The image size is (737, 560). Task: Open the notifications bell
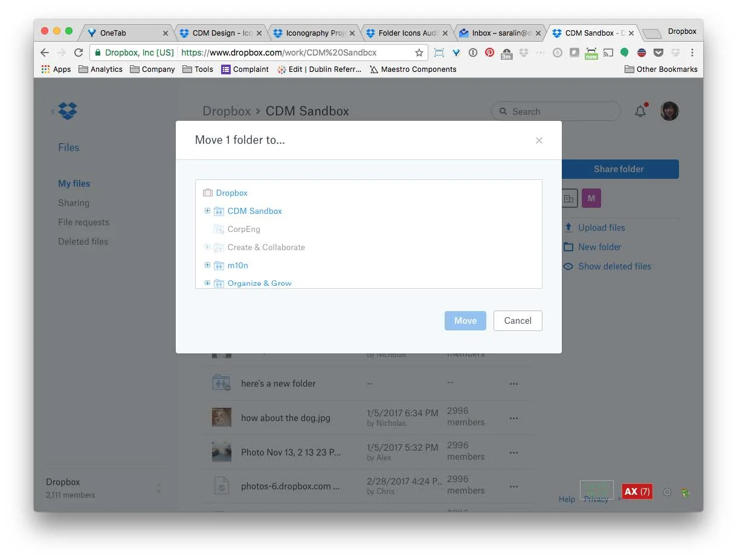coord(640,111)
